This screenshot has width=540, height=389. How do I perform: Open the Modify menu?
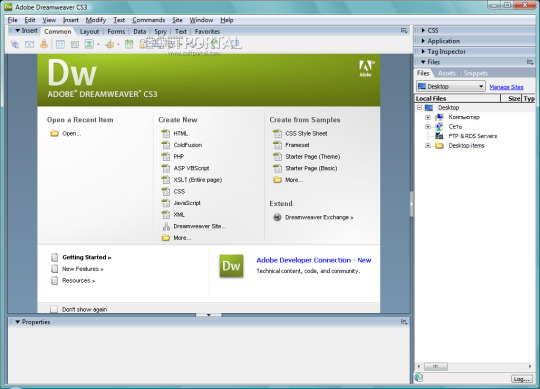pos(96,20)
